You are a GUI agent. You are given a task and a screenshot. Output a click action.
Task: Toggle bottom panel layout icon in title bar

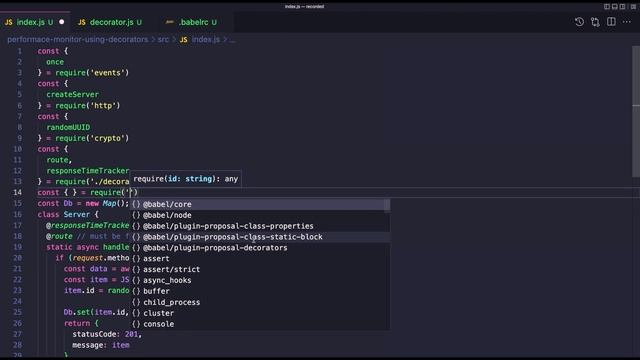pos(615,7)
